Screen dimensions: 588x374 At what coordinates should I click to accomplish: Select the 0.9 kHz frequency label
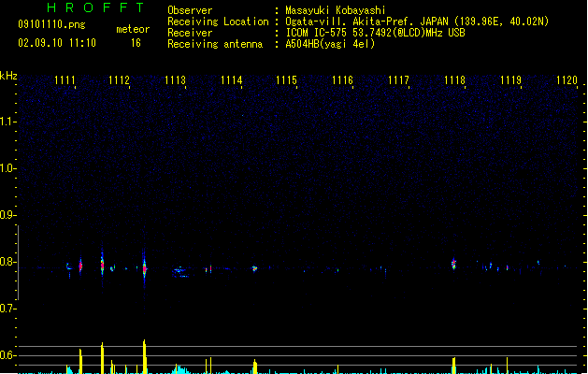click(7, 215)
